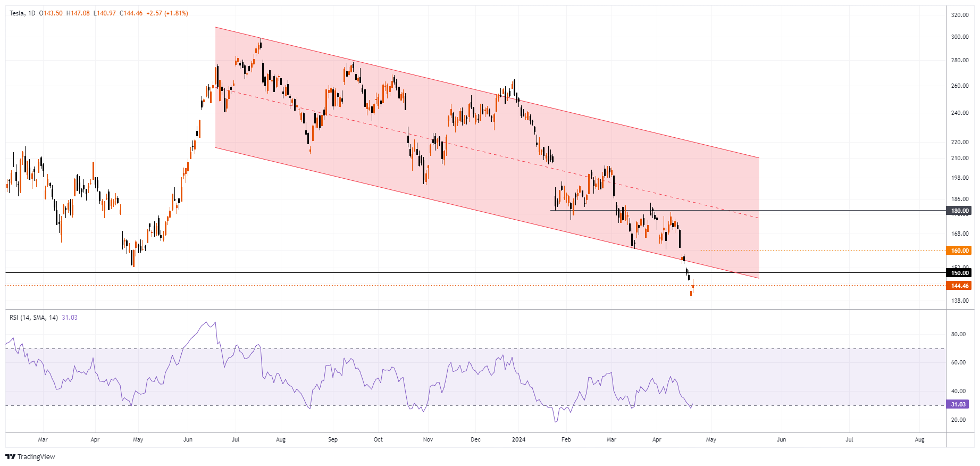980x466 pixels.
Task: Click the Dec time axis label
Action: coord(476,439)
